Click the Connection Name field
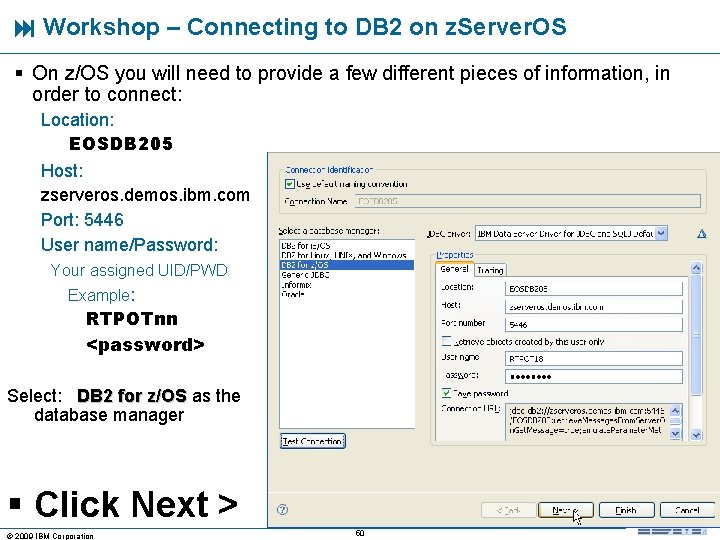Screen dimensions: 720x540 (528, 201)
